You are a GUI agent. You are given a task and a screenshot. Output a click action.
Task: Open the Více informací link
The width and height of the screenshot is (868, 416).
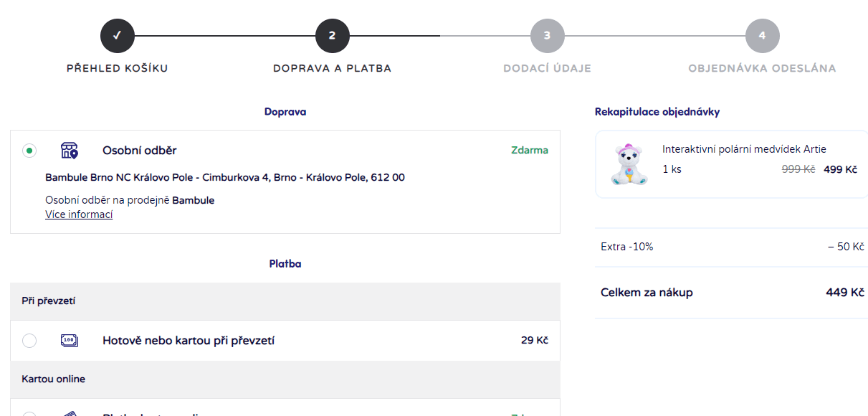79,214
